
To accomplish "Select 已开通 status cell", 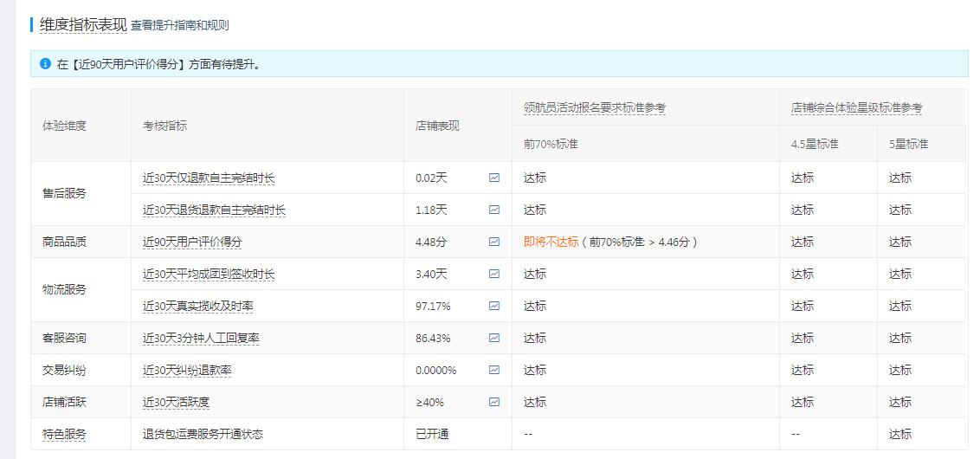I will (x=432, y=434).
